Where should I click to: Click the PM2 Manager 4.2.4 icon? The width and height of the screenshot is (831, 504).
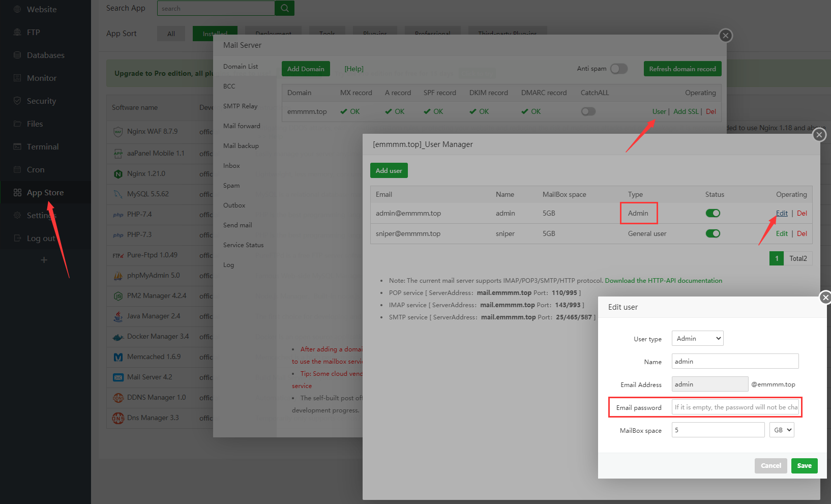(x=118, y=296)
